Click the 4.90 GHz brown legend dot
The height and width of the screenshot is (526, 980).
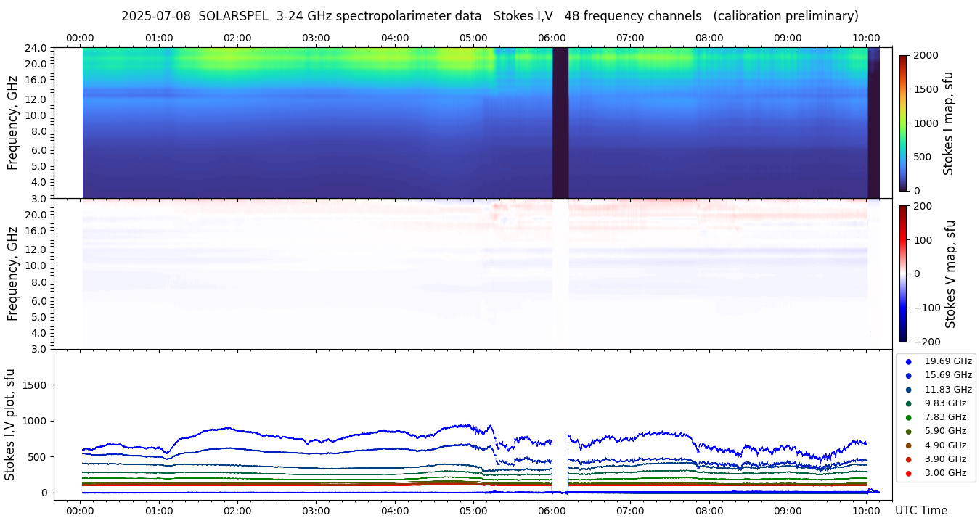(x=908, y=445)
